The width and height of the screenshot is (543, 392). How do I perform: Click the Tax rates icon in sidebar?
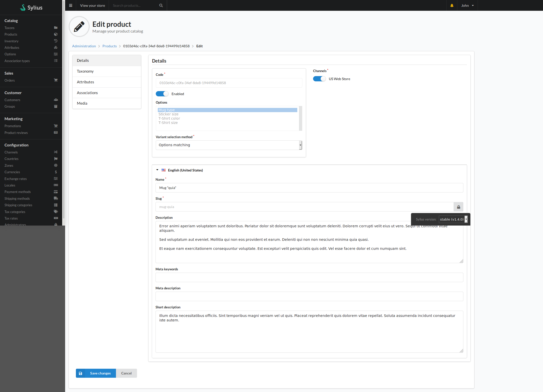pyautogui.click(x=56, y=218)
